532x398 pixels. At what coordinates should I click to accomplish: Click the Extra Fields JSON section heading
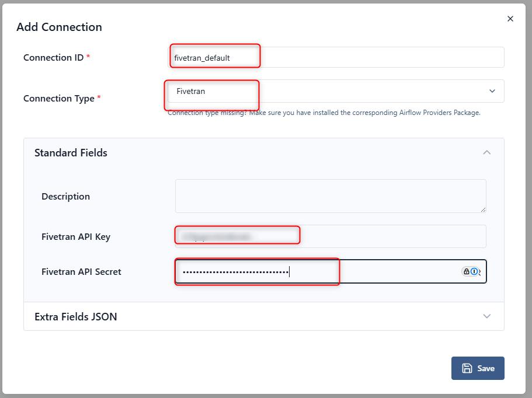point(76,317)
